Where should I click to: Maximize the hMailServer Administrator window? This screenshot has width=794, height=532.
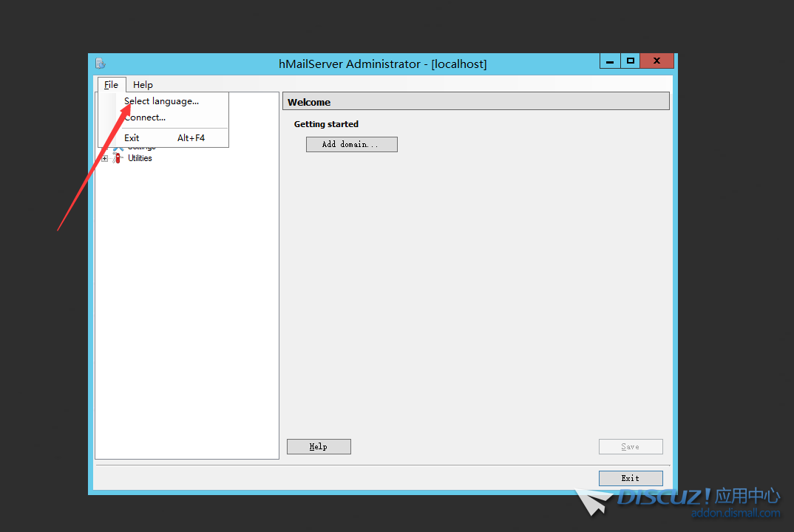click(x=630, y=61)
